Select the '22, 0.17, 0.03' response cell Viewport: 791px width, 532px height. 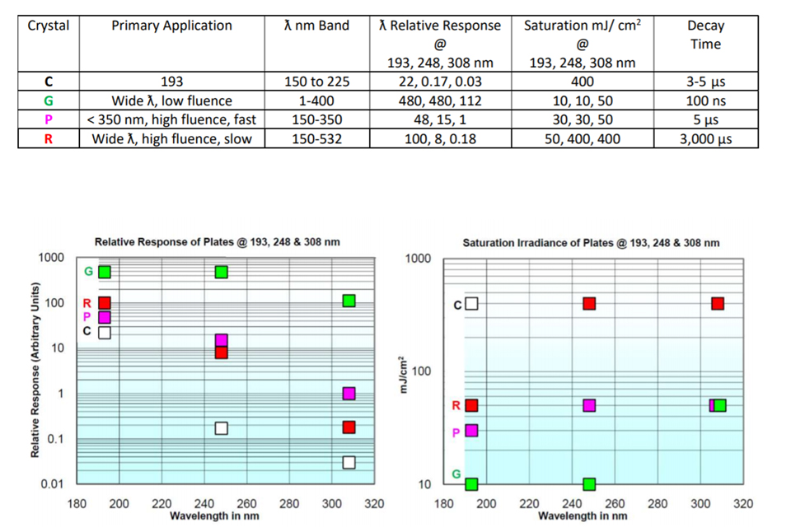(440, 82)
